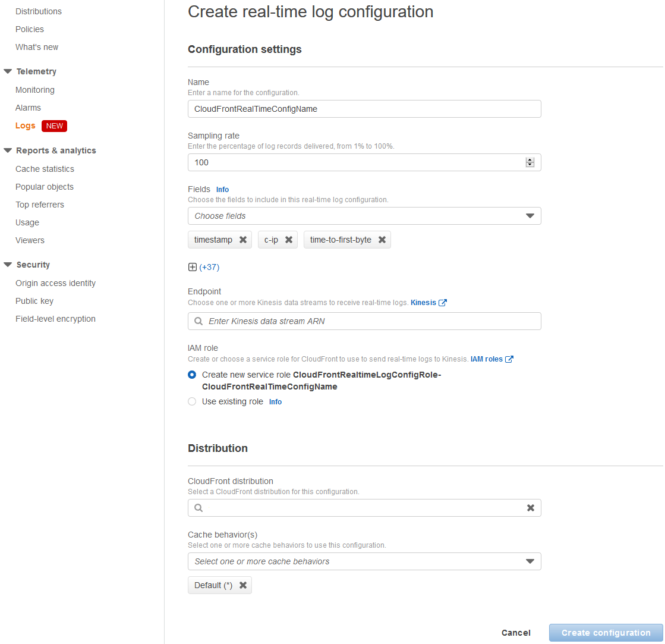Viewport: 665px width, 644px height.
Task: Open the Kinesis external link icon
Action: [442, 303]
